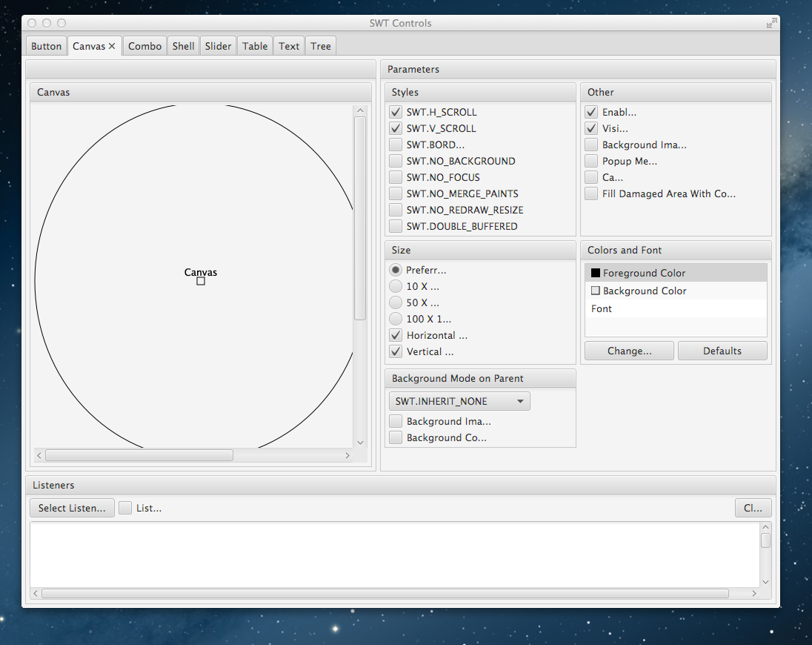Click inside the Listeners text area

click(393, 552)
